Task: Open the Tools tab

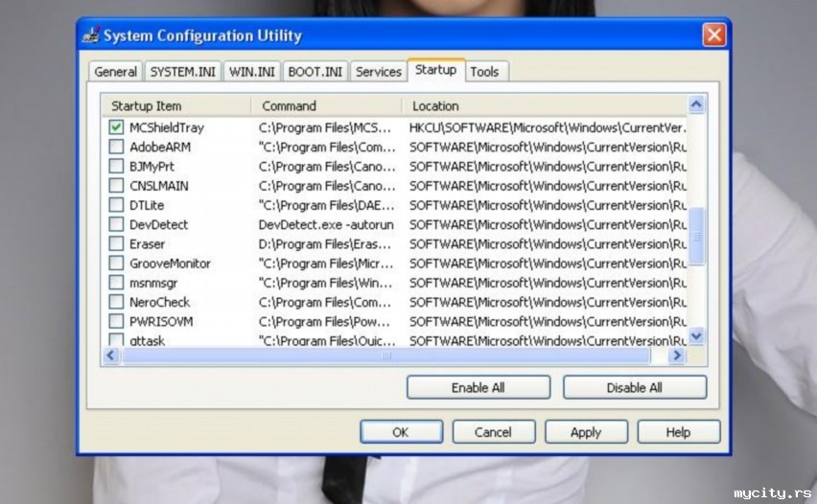Action: [485, 72]
